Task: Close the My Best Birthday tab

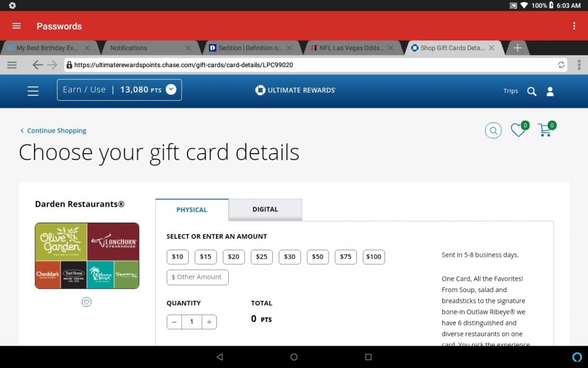Action: click(87, 48)
